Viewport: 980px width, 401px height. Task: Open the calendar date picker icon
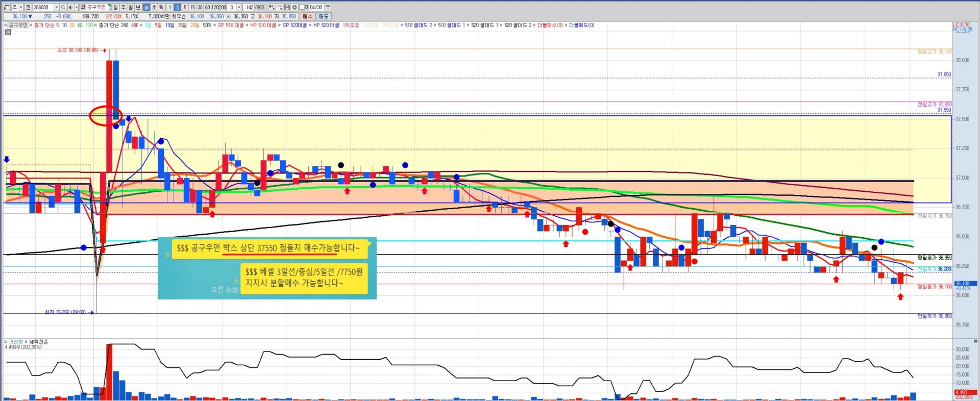pos(328,7)
